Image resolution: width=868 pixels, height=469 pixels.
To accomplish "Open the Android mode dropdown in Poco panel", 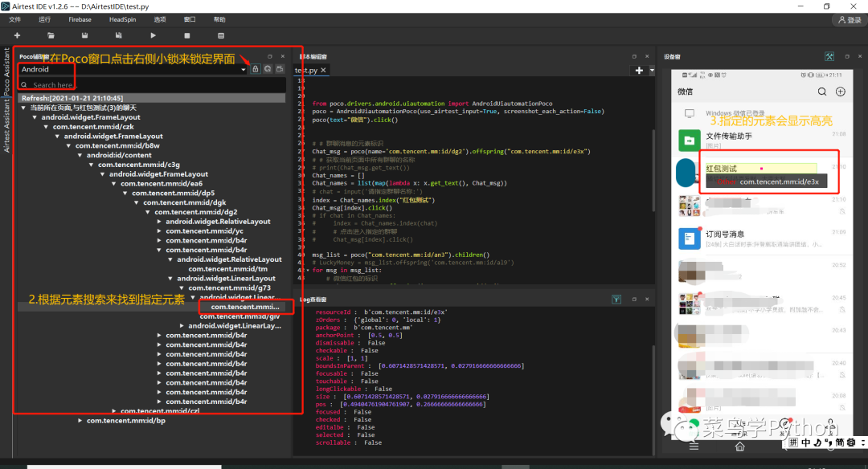I will point(243,70).
